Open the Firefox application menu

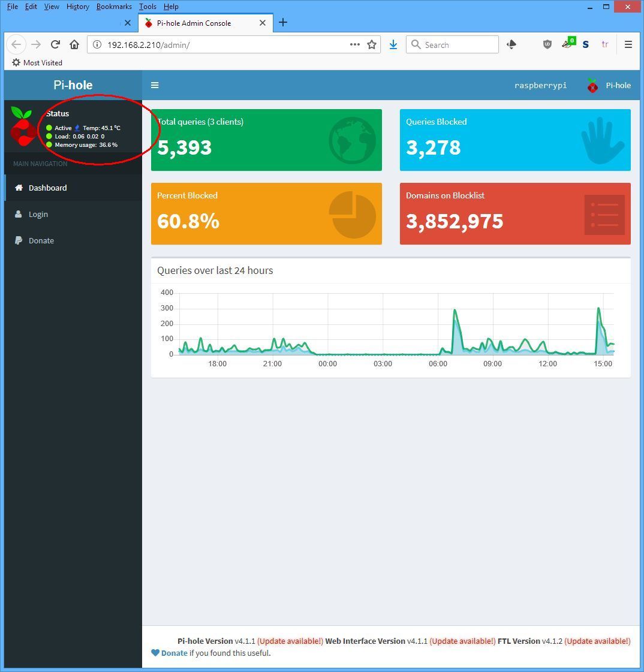628,44
